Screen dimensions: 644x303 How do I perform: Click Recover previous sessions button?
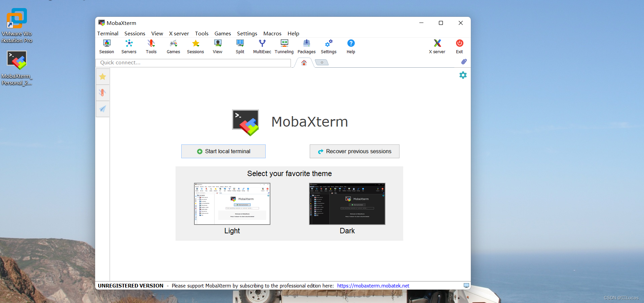coord(354,151)
